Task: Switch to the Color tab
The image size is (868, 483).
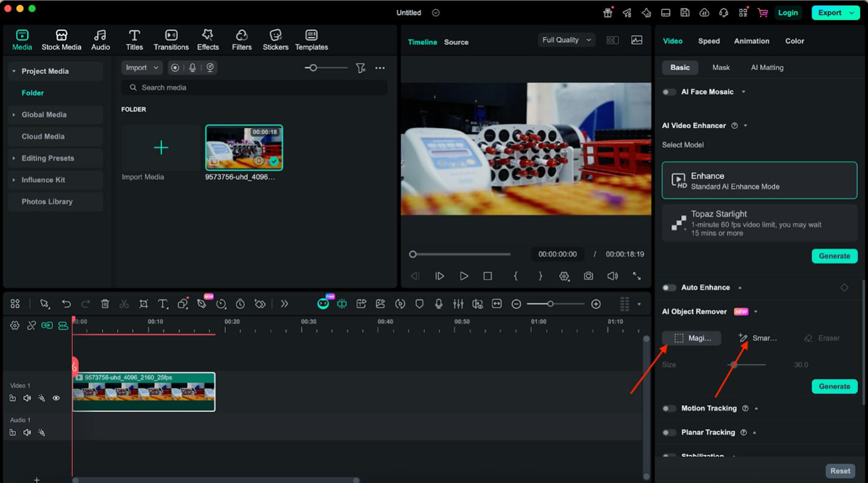Action: coord(794,41)
